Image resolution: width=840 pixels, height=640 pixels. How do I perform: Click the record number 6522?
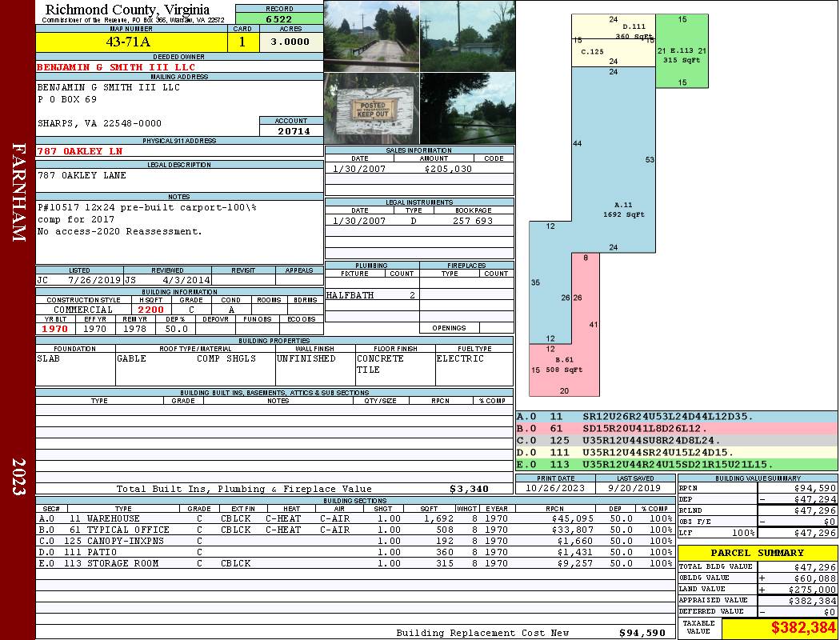(279, 18)
